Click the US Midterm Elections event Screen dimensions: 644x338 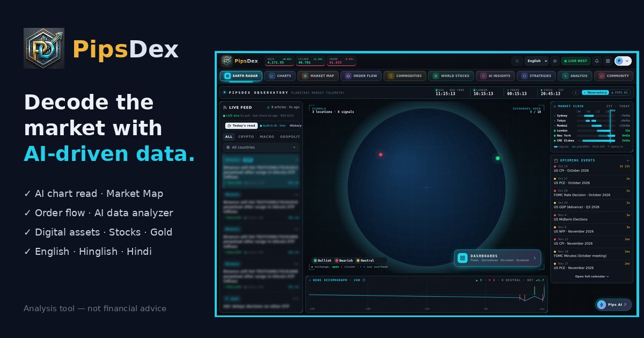coord(591,217)
